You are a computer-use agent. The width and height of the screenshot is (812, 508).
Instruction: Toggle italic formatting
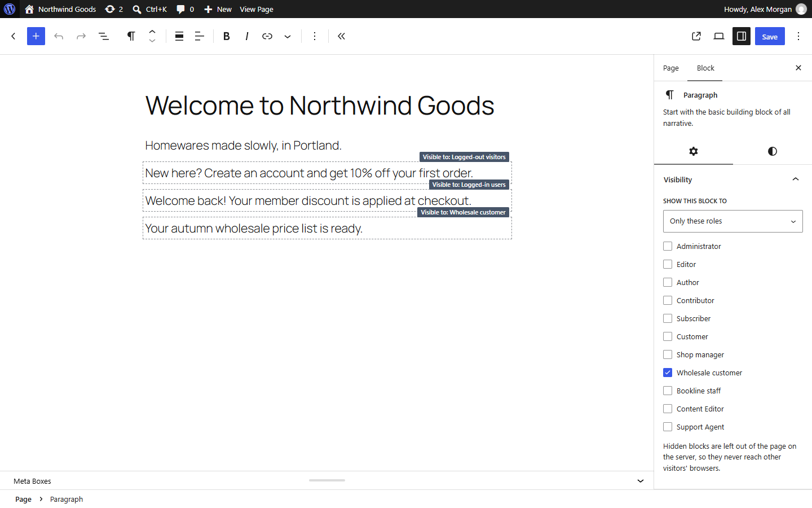point(247,36)
